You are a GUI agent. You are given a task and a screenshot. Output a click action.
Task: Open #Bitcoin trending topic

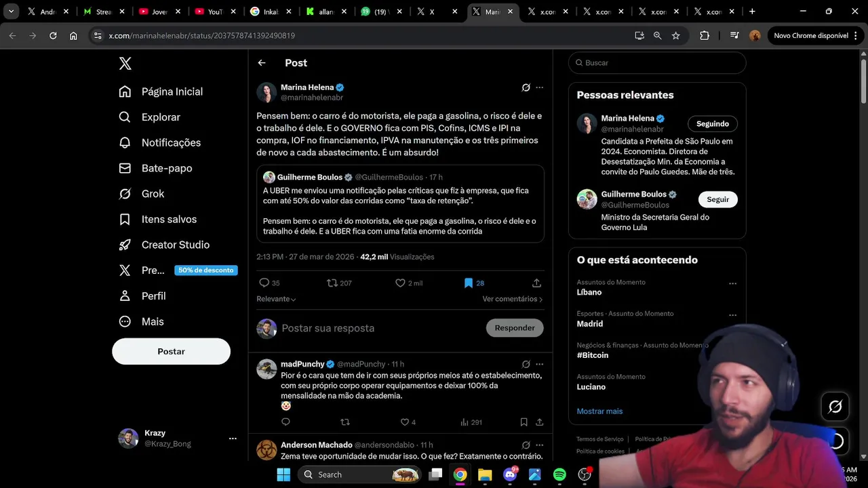593,355
